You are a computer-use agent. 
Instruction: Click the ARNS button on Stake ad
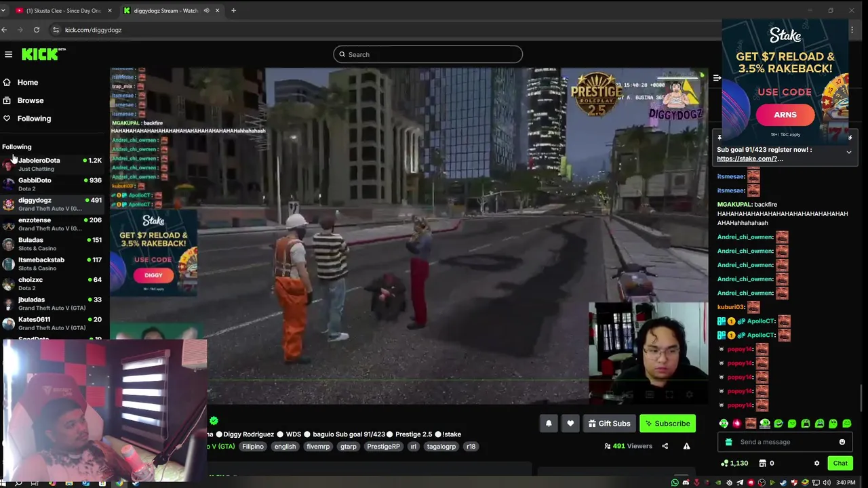click(x=785, y=115)
